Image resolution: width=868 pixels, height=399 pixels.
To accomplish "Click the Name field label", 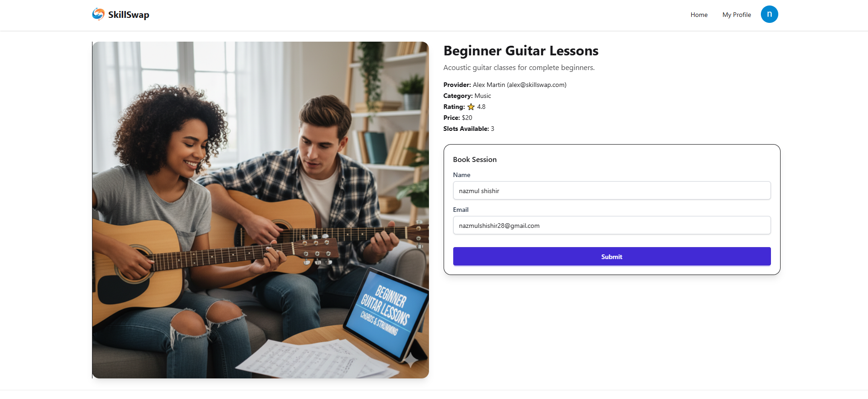I will tap(461, 175).
